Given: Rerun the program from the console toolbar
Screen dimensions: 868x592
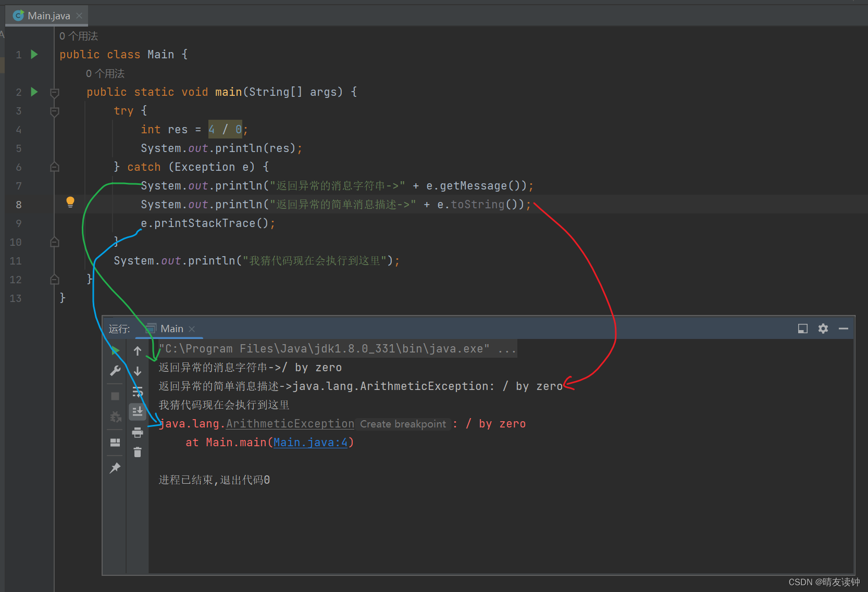Looking at the screenshot, I should [x=115, y=350].
